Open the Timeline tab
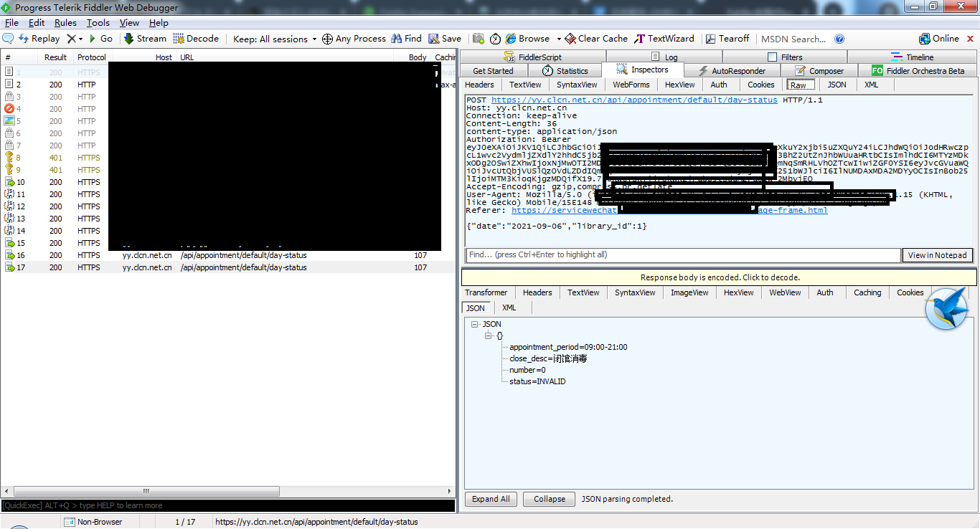Image resolution: width=980 pixels, height=529 pixels. pos(912,57)
